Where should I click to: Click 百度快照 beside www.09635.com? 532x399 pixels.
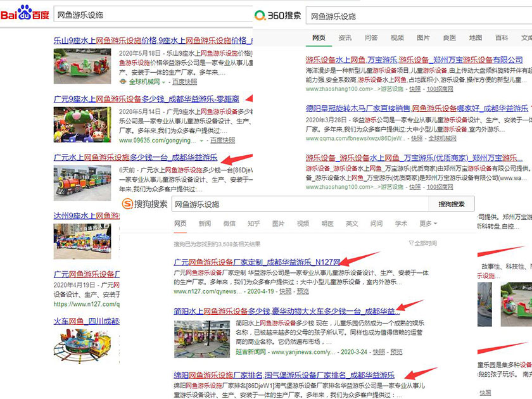click(222, 141)
